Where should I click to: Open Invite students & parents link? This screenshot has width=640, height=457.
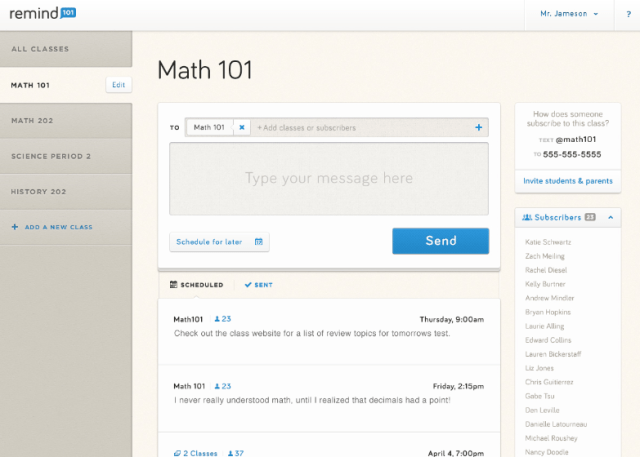tap(568, 181)
